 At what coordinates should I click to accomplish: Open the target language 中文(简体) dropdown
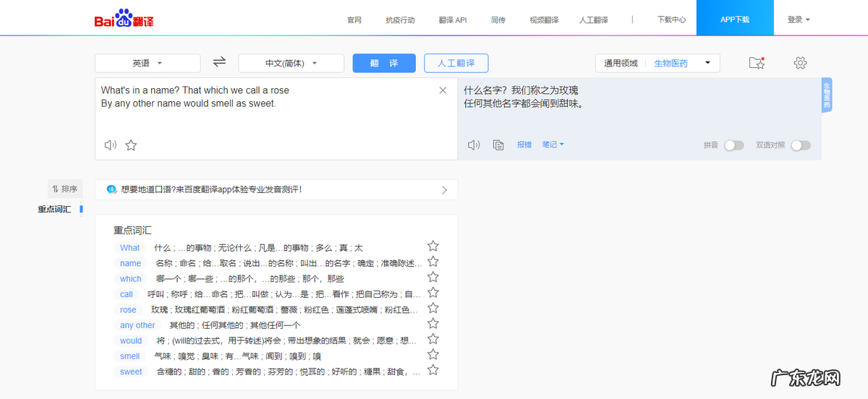point(291,63)
